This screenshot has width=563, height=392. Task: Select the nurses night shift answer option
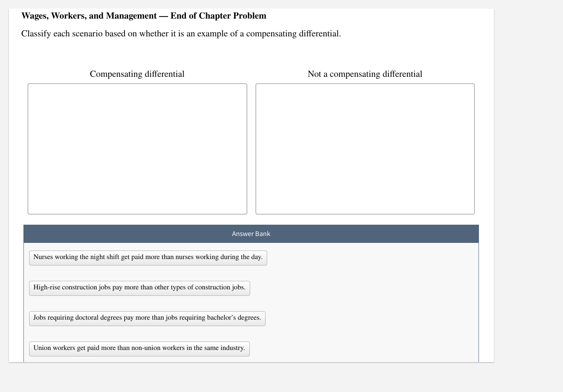[148, 257]
